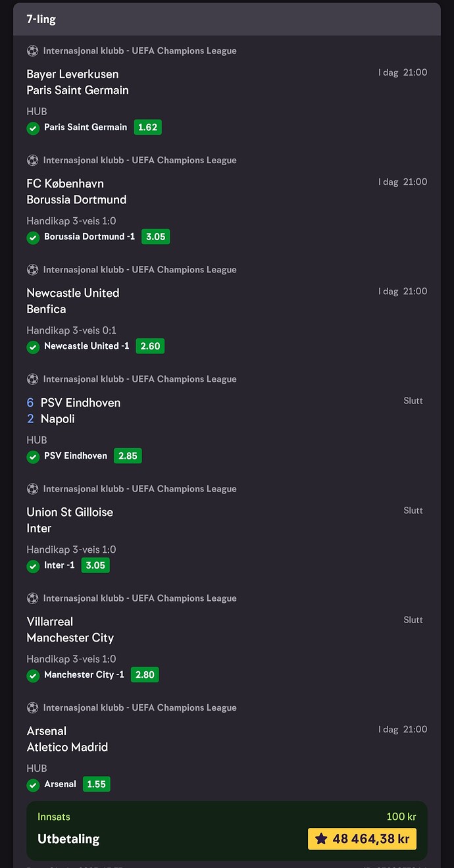Click the green checkmark beside PSV Eindhoven

33,455
